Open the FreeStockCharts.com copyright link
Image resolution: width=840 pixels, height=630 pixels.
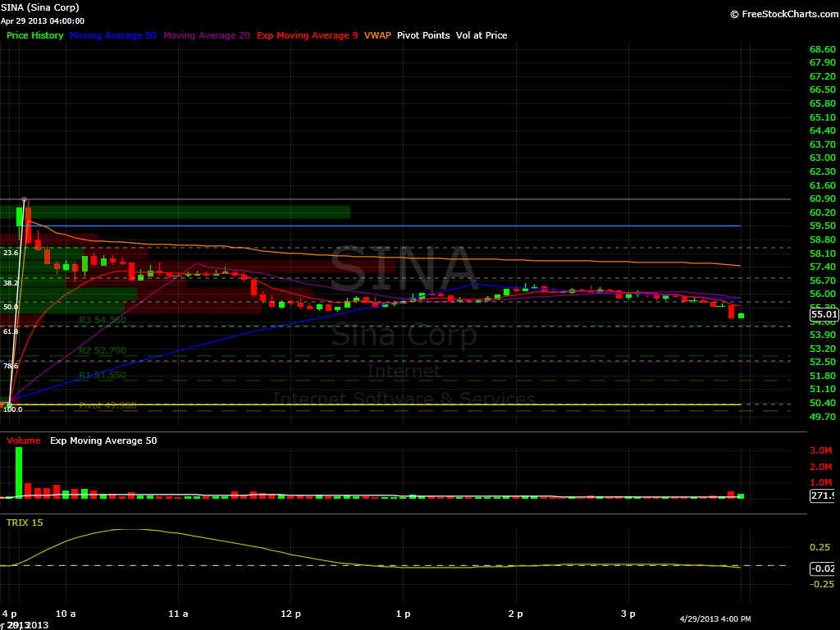click(785, 15)
